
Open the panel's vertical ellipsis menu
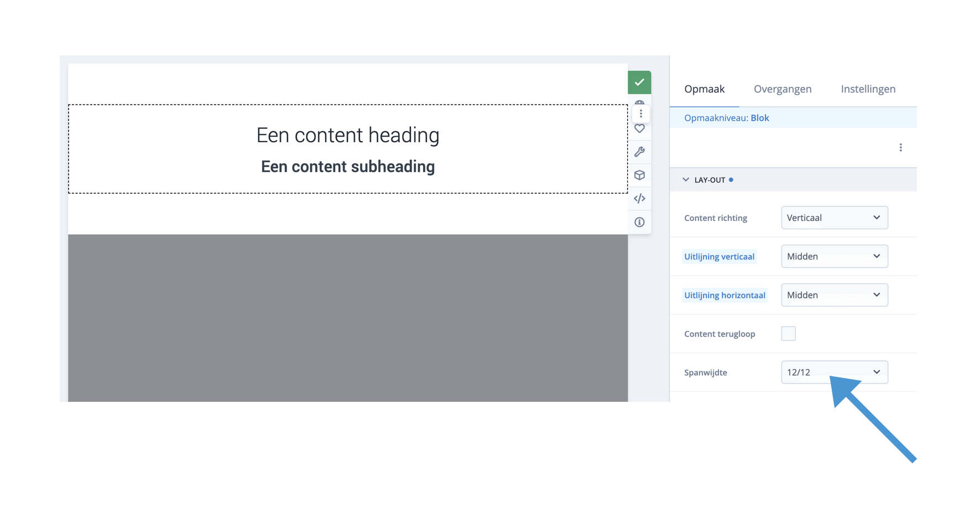pos(900,147)
